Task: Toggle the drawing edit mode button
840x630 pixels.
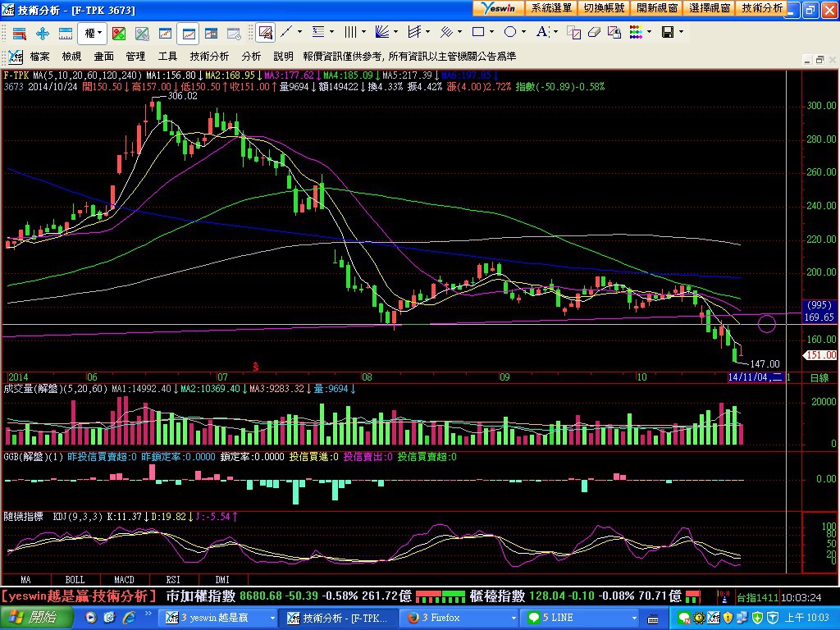Action: 265,33
